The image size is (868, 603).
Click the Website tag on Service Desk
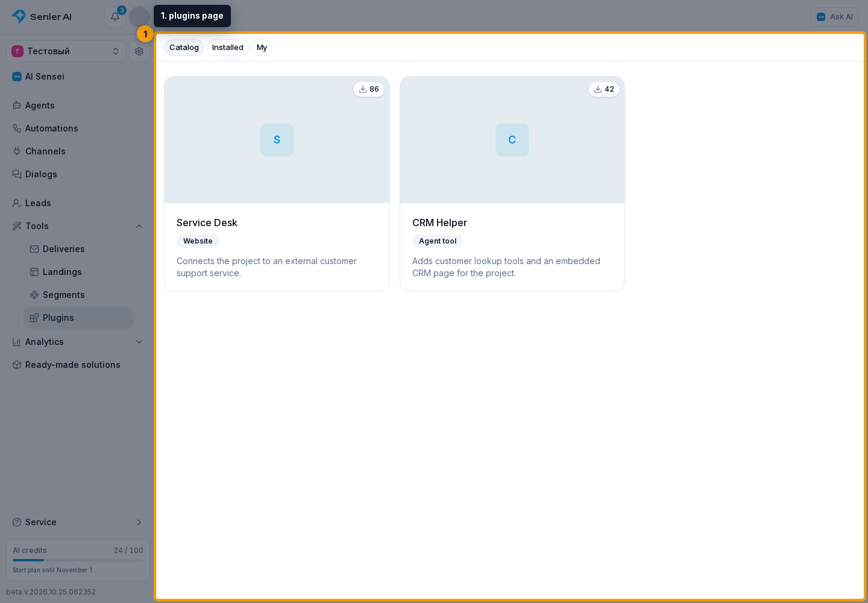(198, 241)
